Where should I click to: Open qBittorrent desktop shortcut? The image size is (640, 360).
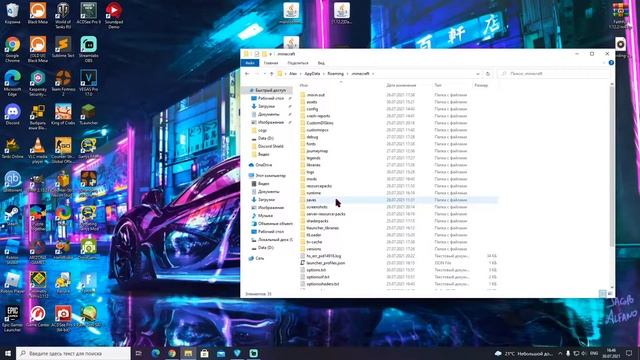(x=12, y=182)
